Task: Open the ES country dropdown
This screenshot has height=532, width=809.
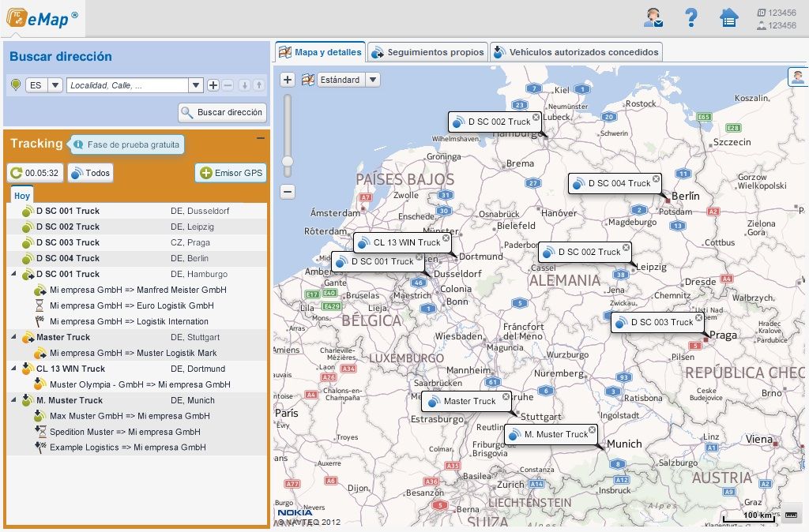Action: pyautogui.click(x=44, y=85)
